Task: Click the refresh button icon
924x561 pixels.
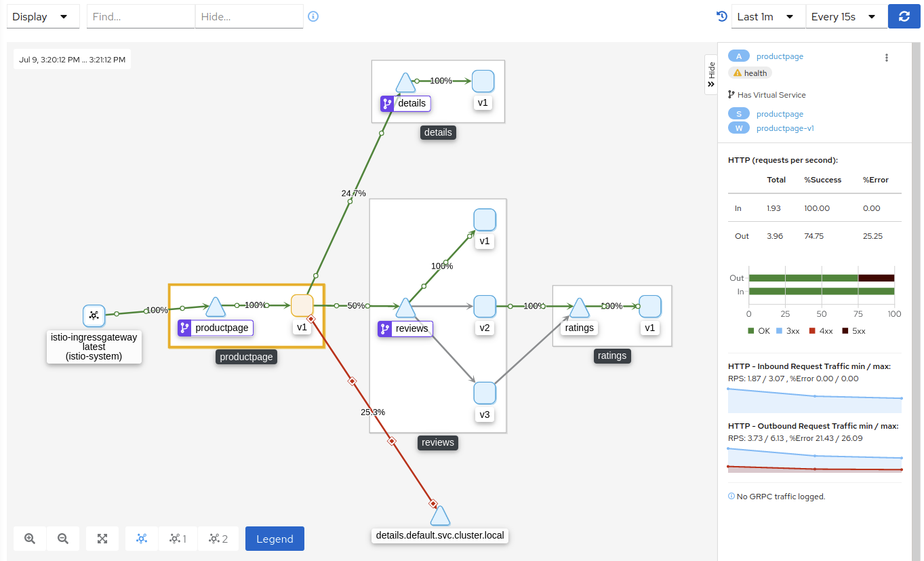Action: pyautogui.click(x=904, y=17)
